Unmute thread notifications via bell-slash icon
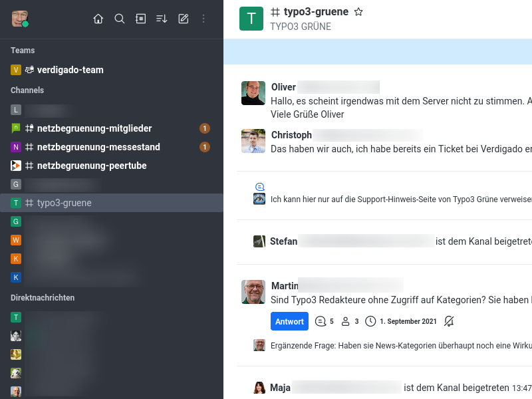 pyautogui.click(x=449, y=321)
